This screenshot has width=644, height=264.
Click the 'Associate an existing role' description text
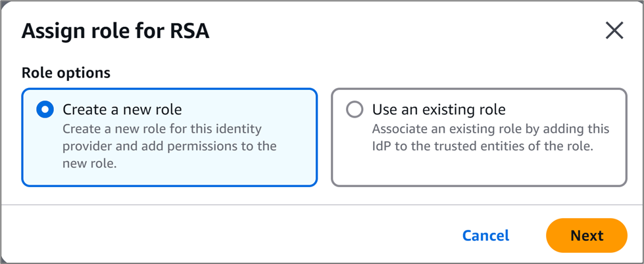[x=490, y=128]
